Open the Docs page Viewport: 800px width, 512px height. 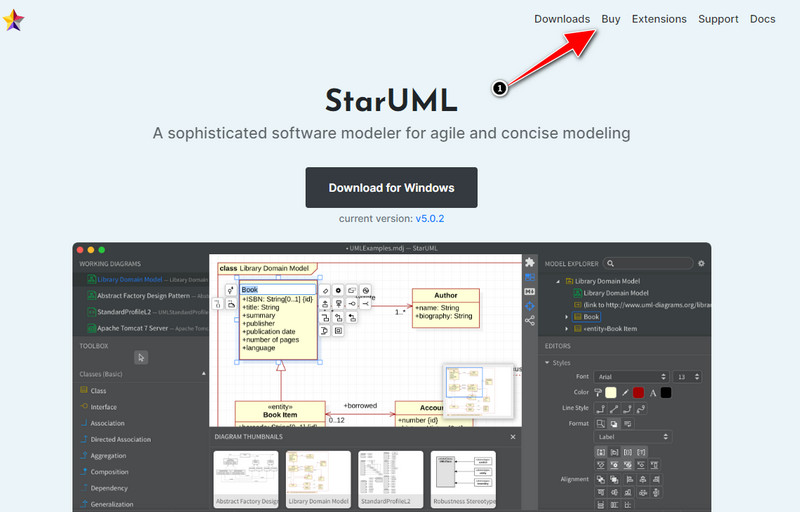pos(762,19)
